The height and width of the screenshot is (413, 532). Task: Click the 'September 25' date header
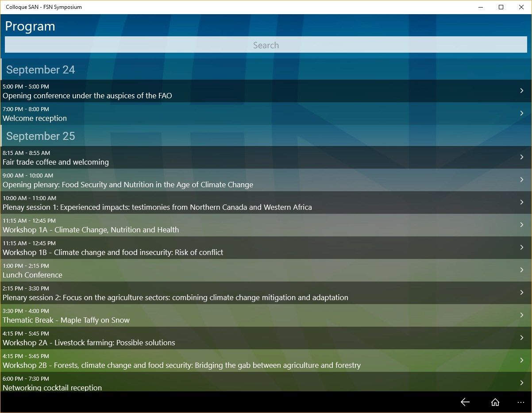(40, 136)
